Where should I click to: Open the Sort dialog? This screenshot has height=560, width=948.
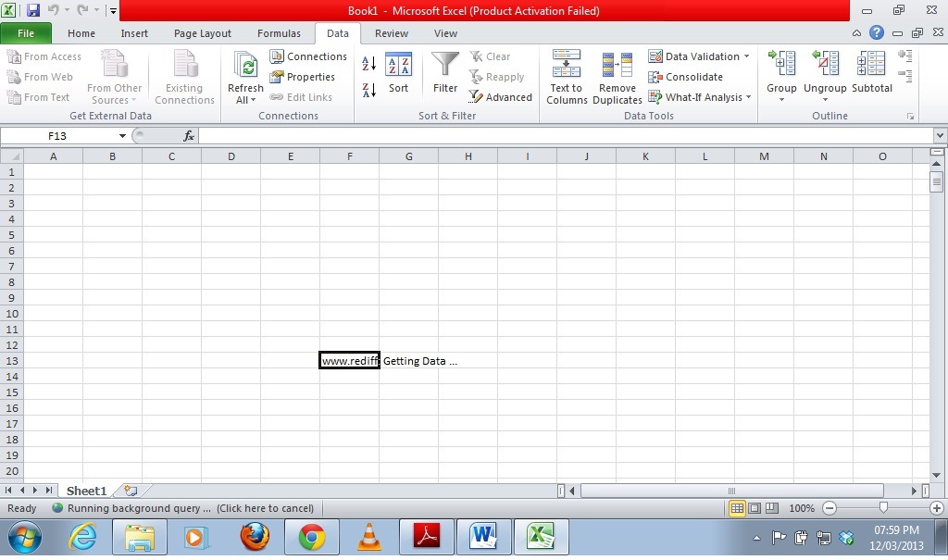tap(398, 72)
